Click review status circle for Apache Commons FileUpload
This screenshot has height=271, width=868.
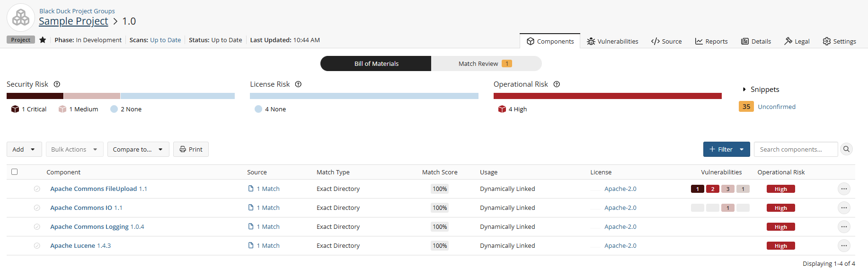point(37,189)
